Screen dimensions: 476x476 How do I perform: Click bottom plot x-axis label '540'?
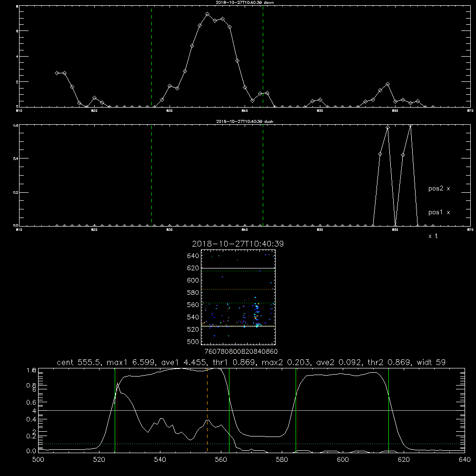click(160, 460)
